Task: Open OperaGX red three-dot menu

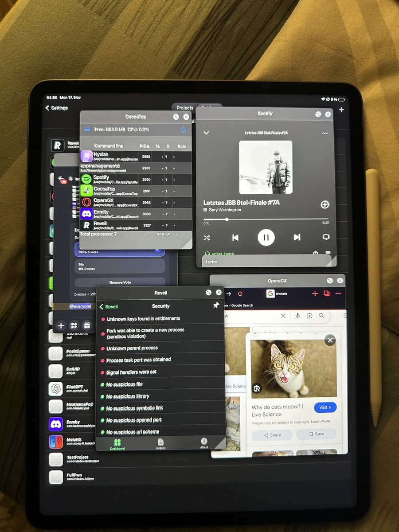Action: click(338, 293)
